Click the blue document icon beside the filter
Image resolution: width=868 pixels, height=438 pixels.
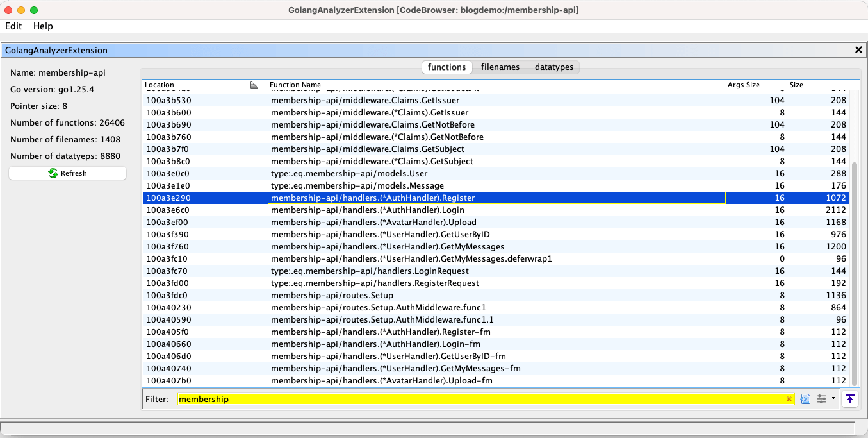coord(806,399)
